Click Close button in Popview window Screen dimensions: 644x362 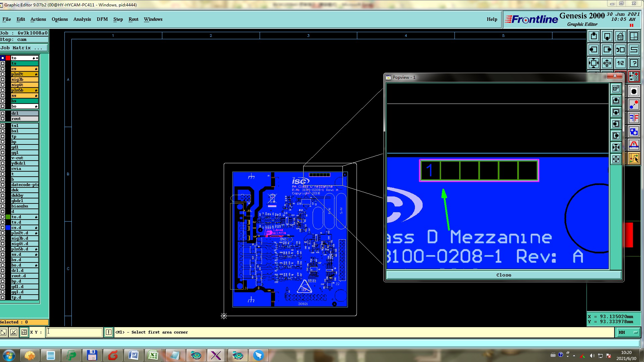[504, 275]
